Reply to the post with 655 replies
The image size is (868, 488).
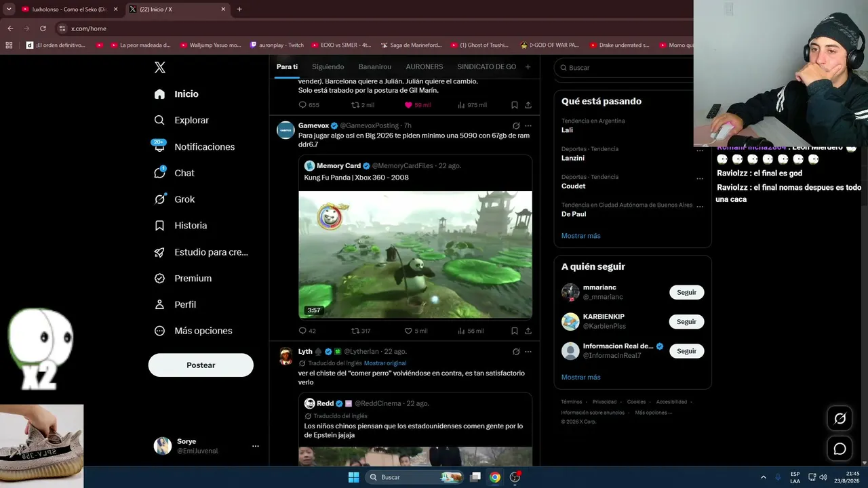(x=309, y=105)
